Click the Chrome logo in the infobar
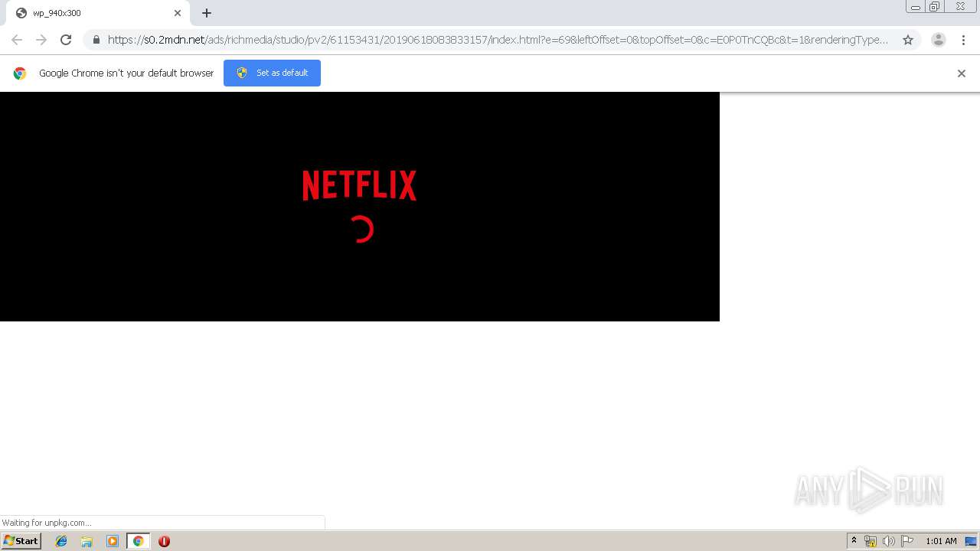980x551 pixels. pyautogui.click(x=20, y=73)
